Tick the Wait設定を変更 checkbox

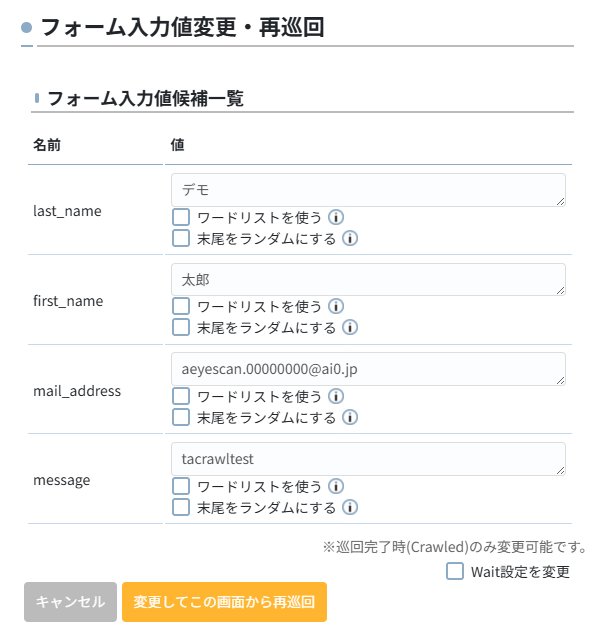pyautogui.click(x=455, y=571)
